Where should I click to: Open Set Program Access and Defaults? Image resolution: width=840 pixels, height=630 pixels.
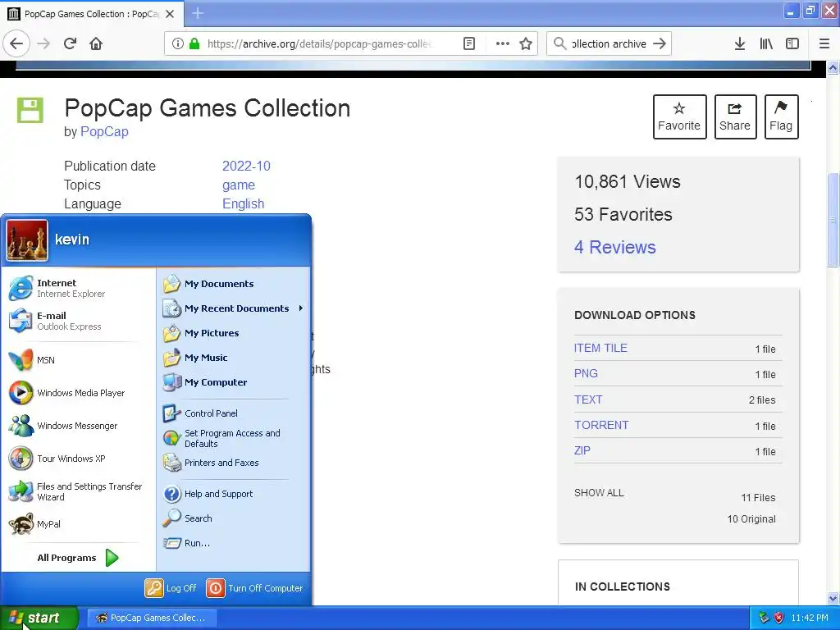(234, 438)
